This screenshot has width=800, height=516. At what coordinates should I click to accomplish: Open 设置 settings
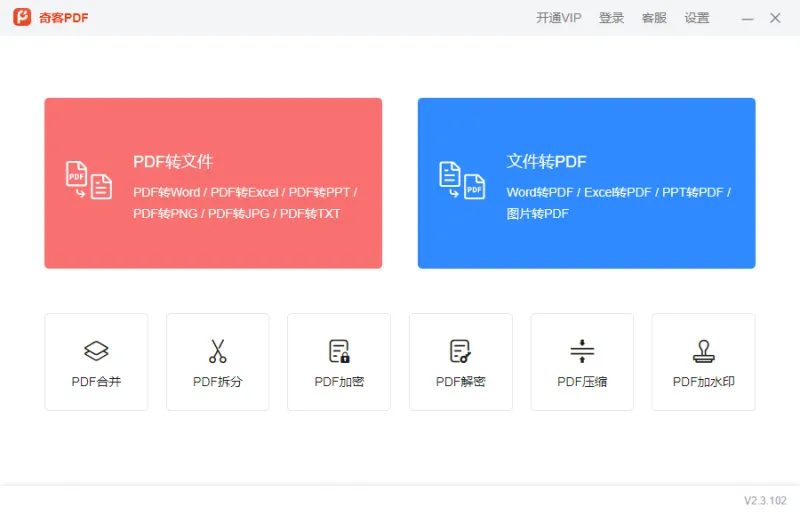(x=697, y=18)
